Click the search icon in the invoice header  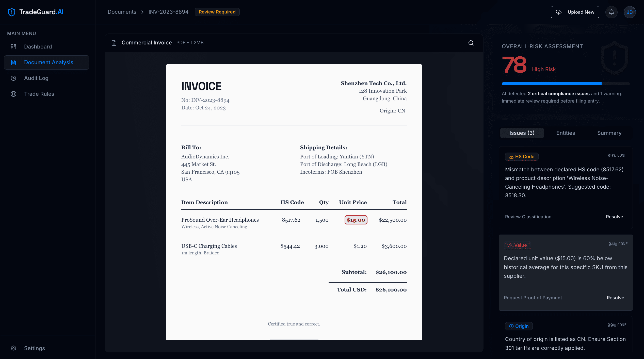[x=471, y=43]
